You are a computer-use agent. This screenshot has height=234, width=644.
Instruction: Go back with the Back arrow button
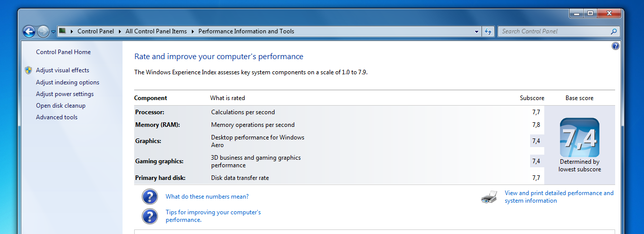[x=29, y=31]
